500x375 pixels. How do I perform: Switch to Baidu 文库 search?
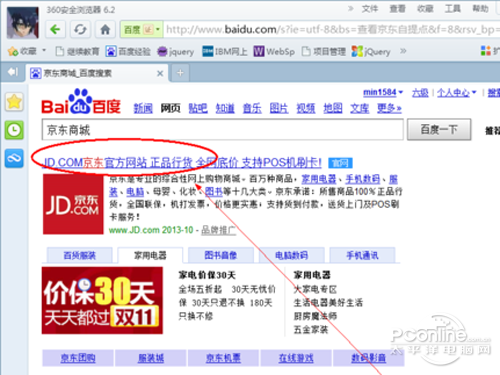click(x=359, y=108)
